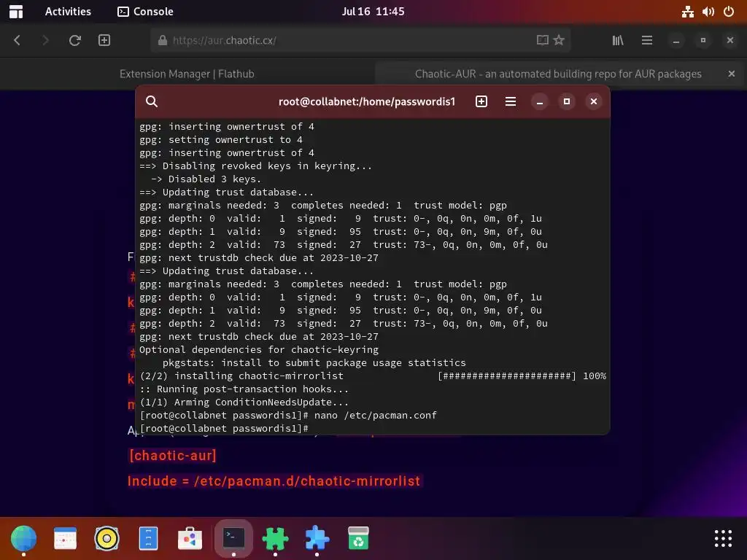Viewport: 747px width, 560px height.
Task: Toggle reader mode in the address bar
Action: coord(542,41)
